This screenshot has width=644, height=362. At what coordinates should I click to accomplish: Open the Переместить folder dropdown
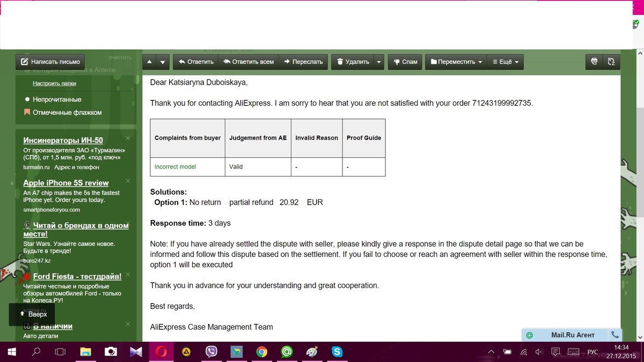(x=456, y=62)
